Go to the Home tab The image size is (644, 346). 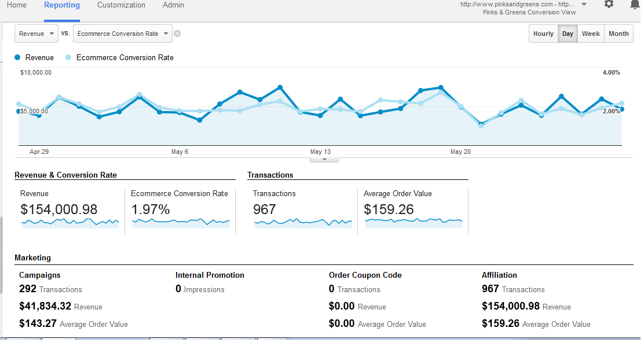coord(16,5)
